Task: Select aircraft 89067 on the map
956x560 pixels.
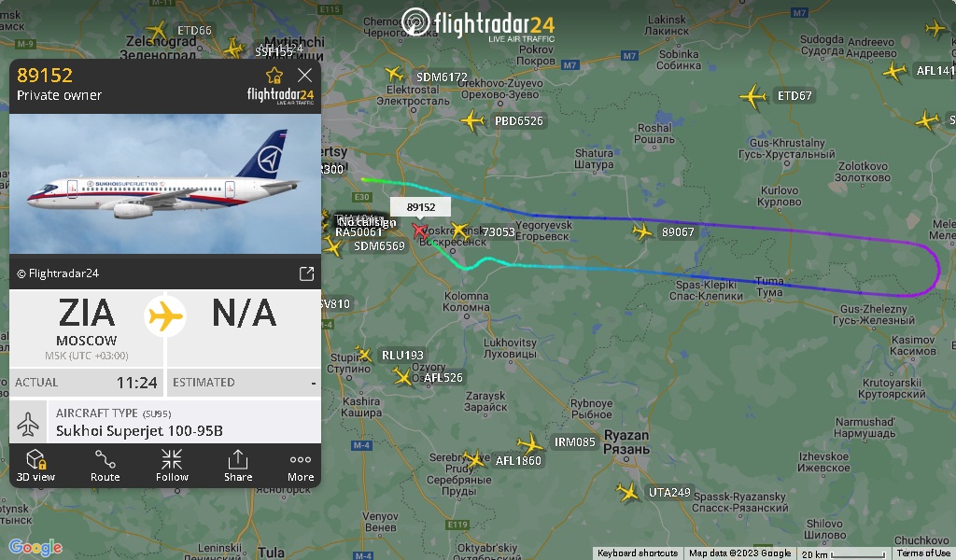Action: [x=642, y=231]
